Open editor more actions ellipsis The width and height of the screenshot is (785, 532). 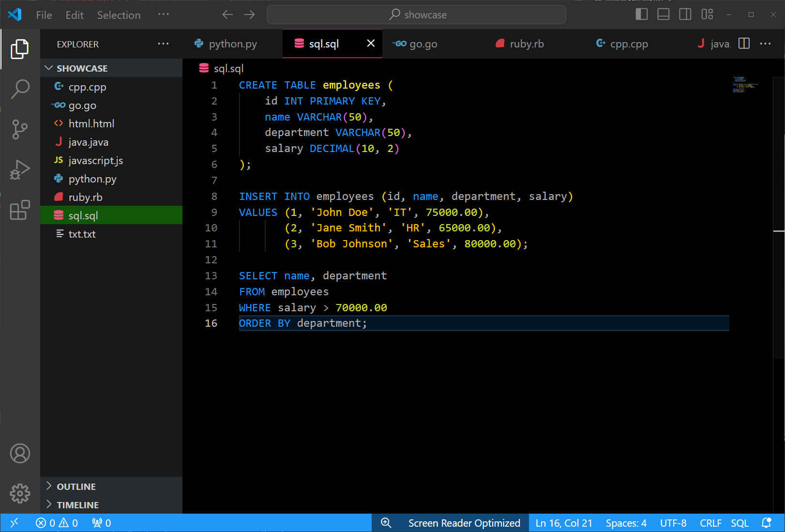(x=765, y=44)
